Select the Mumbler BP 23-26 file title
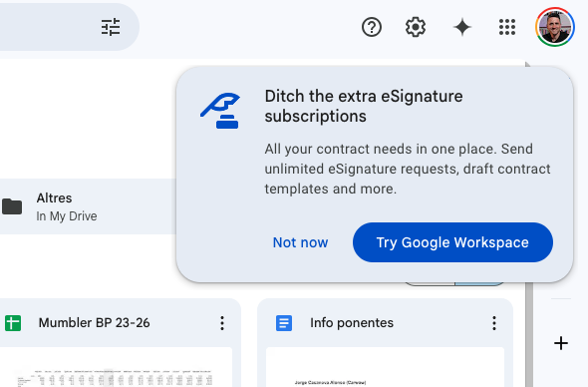This screenshot has width=588, height=387. click(94, 323)
